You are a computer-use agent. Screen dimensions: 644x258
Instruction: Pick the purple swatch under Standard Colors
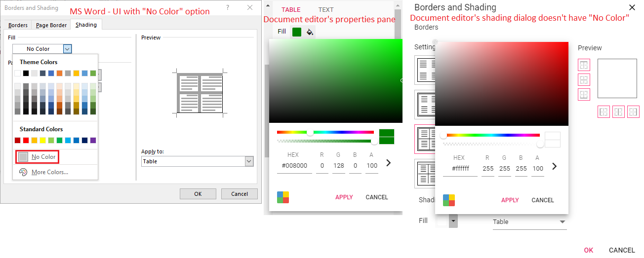(x=93, y=141)
